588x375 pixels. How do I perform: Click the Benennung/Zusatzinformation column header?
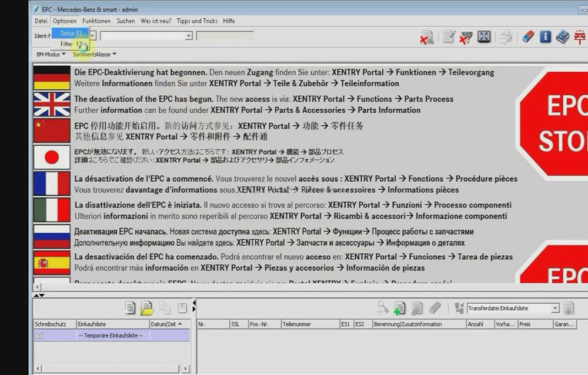419,324
